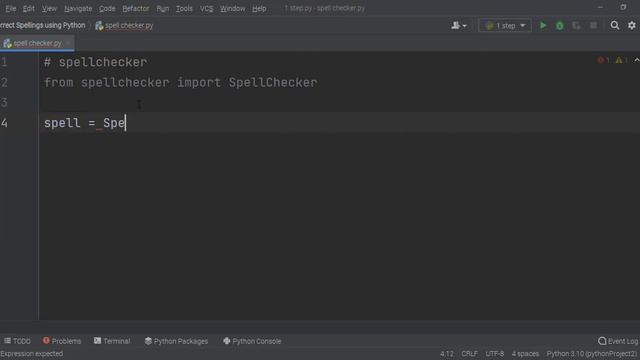
Task: Run the 1 step configuration
Action: click(542, 25)
